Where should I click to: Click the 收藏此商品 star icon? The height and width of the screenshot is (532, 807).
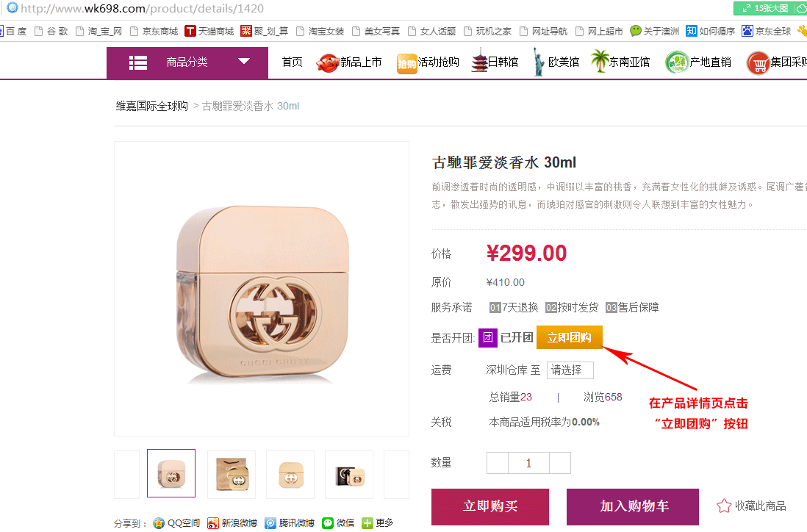(724, 506)
